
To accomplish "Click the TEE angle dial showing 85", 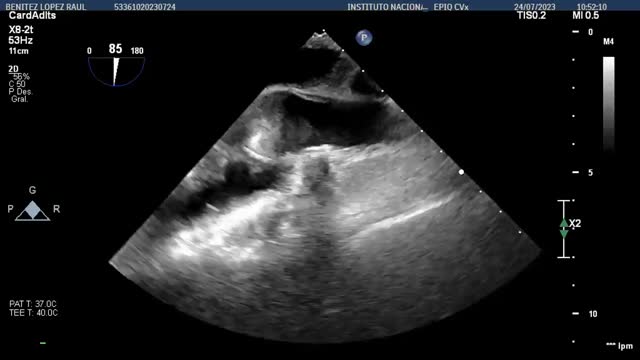I will [116, 71].
